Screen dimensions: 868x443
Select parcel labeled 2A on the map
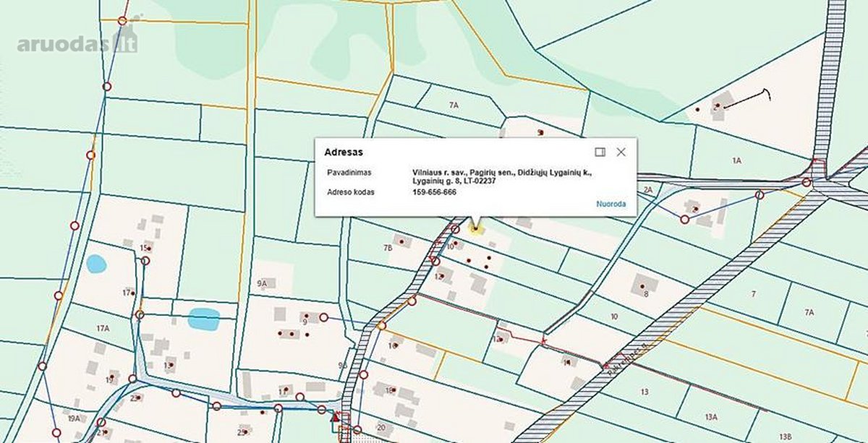648,190
